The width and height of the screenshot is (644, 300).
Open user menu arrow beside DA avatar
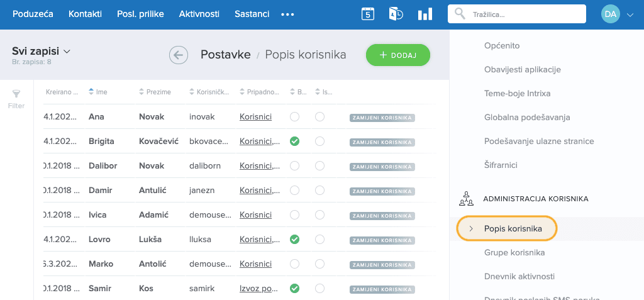(x=630, y=14)
